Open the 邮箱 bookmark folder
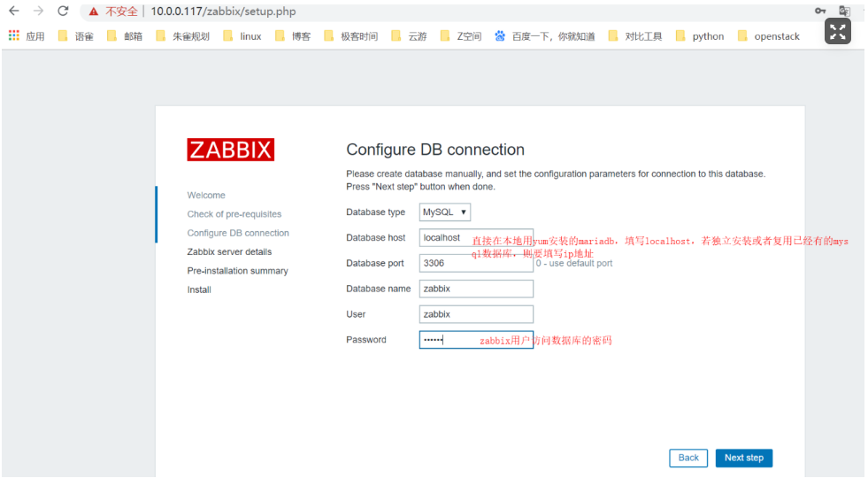The height and width of the screenshot is (478, 868). pyautogui.click(x=125, y=36)
